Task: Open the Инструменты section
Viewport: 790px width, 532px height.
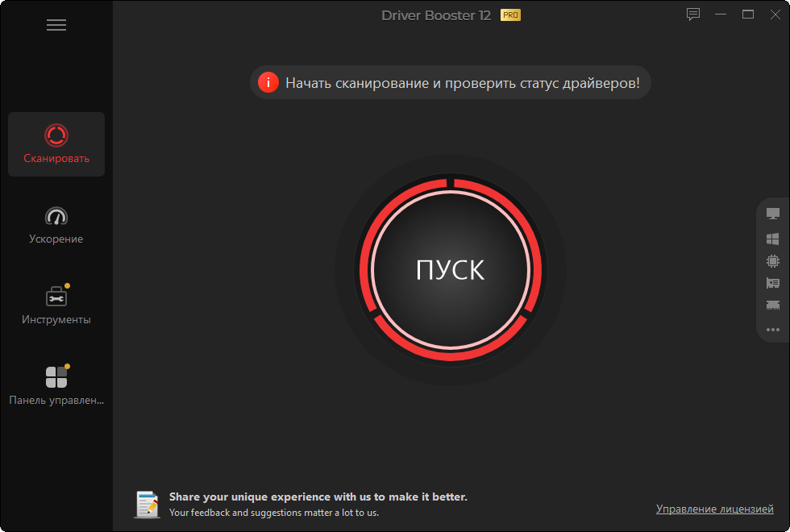Action: click(56, 305)
